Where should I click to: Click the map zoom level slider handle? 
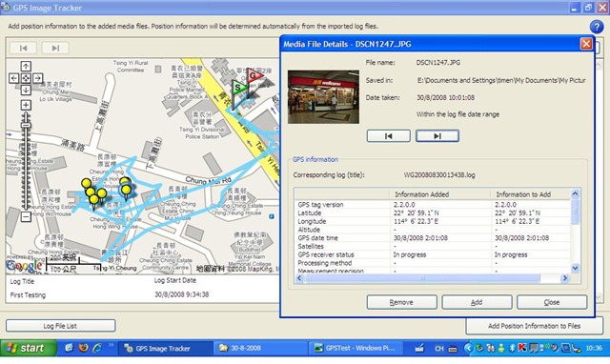(26, 125)
